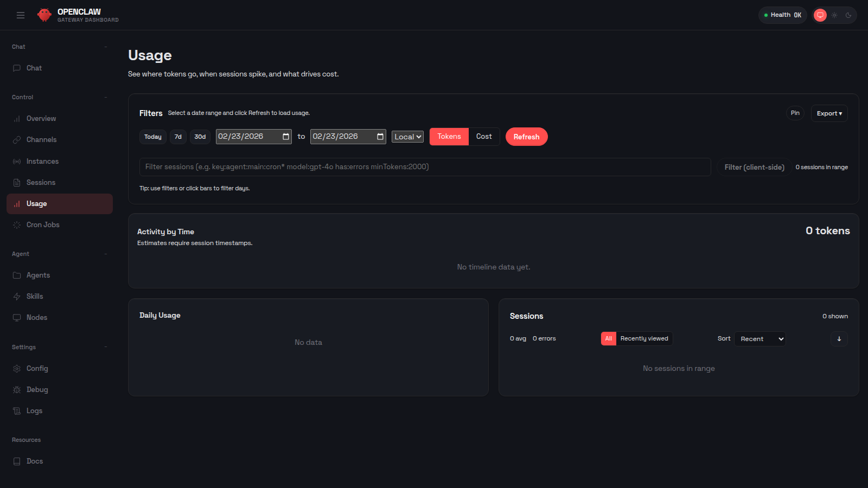868x488 pixels.
Task: Select the Tokens tab in Filters
Action: pyautogui.click(x=449, y=136)
